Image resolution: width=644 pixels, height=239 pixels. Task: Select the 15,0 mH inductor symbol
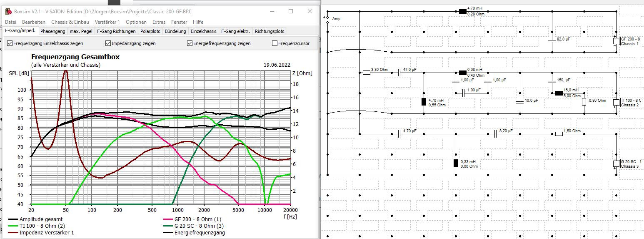pyautogui.click(x=559, y=93)
